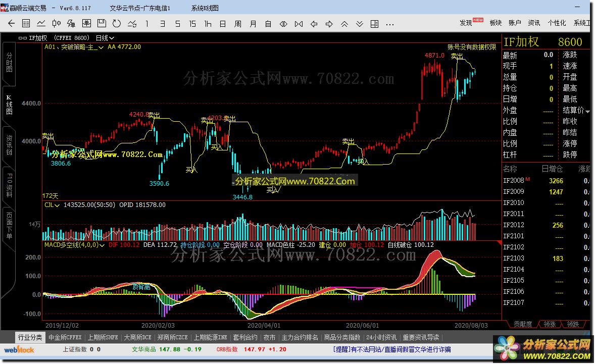
Task: Switch to 3-minute period
Action: (x=163, y=24)
